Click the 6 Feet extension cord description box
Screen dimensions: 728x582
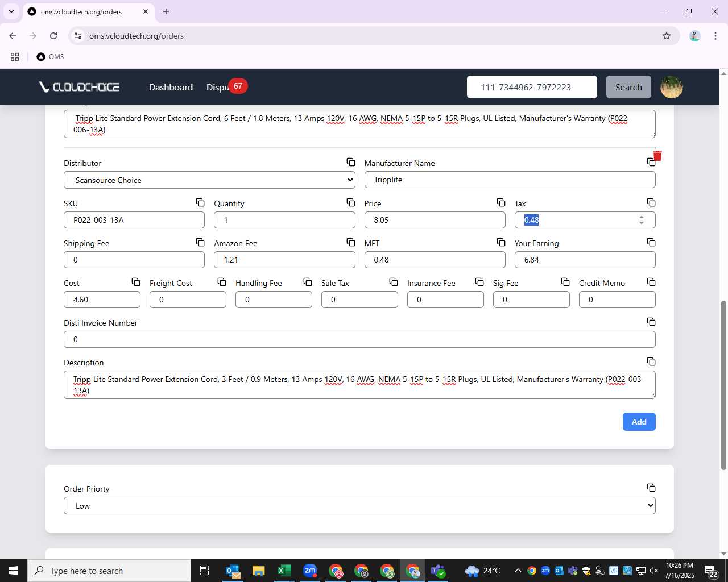359,124
